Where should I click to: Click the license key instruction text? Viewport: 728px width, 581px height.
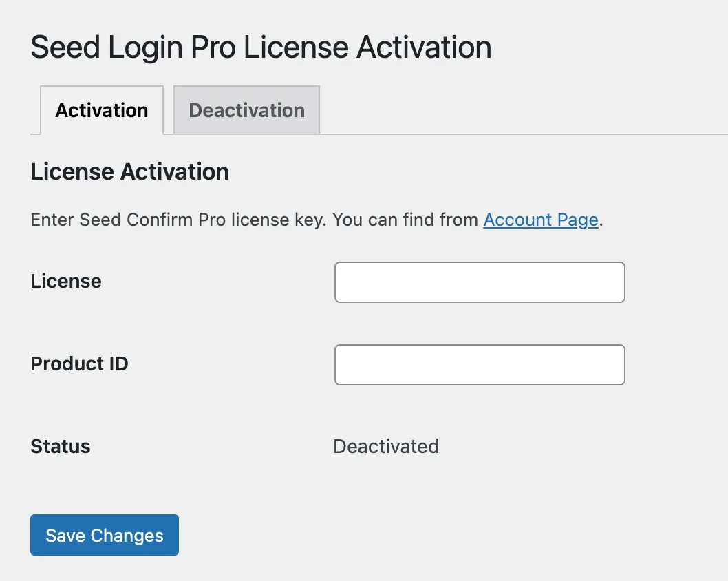tap(255, 220)
